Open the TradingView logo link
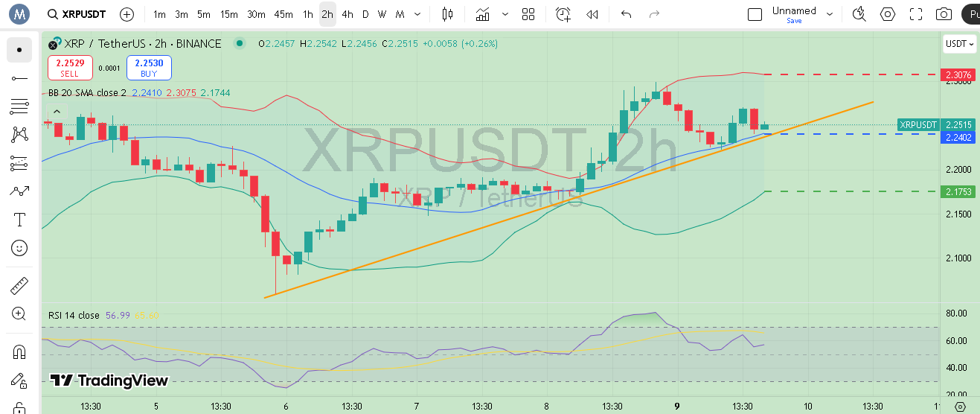The height and width of the screenshot is (414, 980). (109, 380)
